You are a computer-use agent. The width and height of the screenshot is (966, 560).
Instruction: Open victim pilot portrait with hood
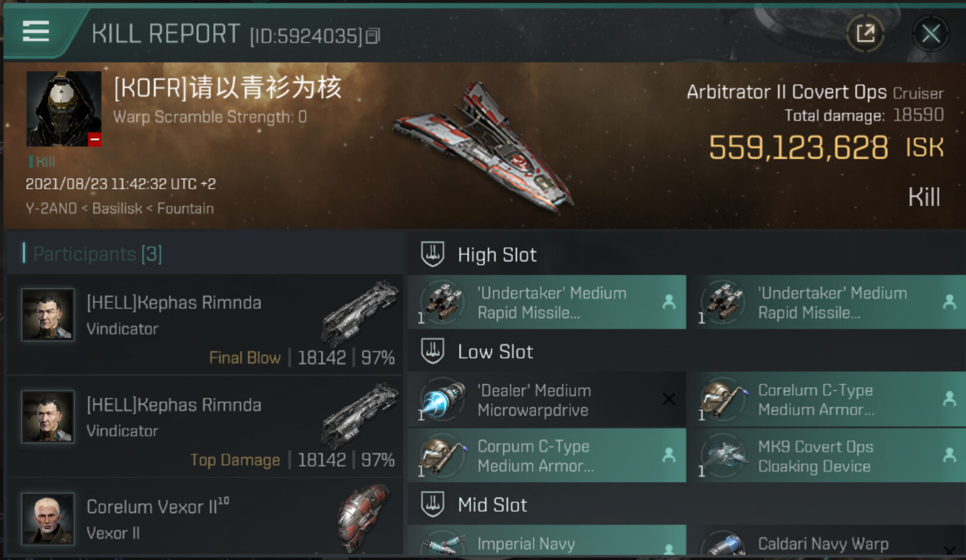click(x=64, y=109)
